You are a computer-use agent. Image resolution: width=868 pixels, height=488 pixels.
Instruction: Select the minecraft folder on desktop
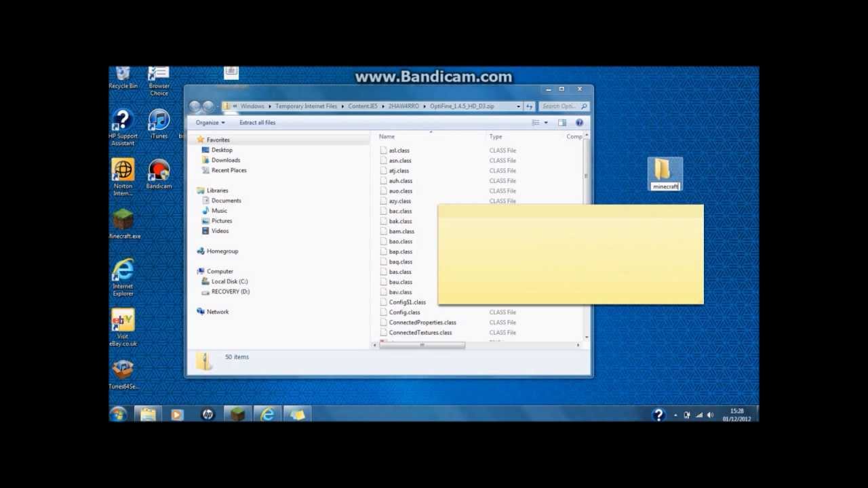(665, 174)
